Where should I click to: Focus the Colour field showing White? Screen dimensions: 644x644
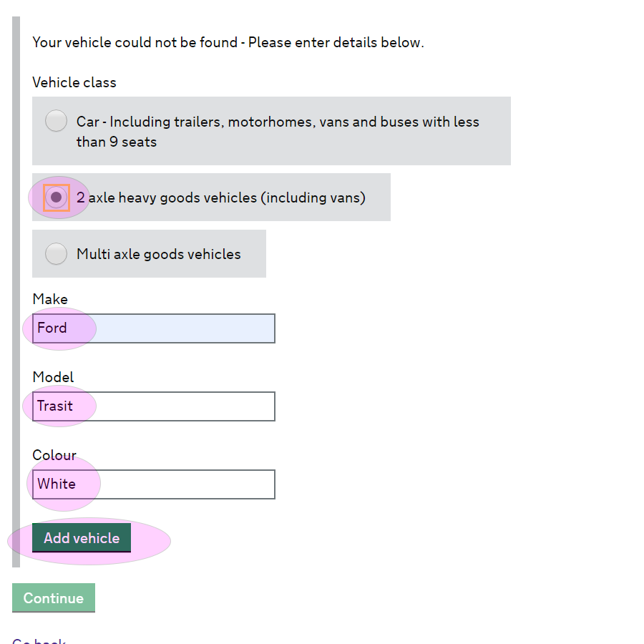(154, 484)
